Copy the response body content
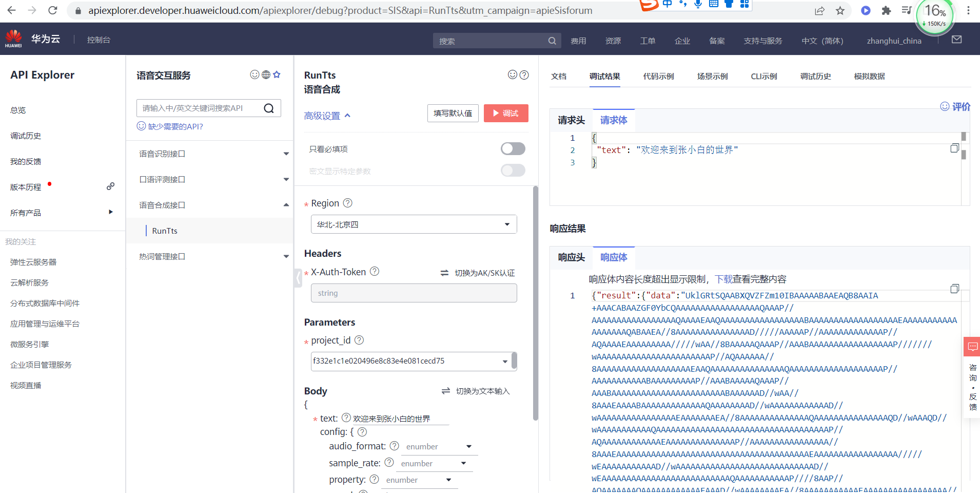The image size is (980, 493). [x=954, y=289]
